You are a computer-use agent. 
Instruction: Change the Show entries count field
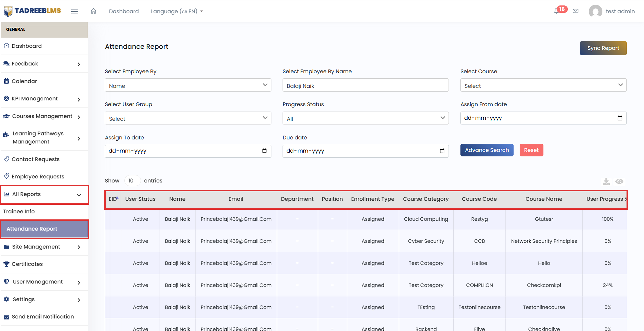(x=132, y=181)
